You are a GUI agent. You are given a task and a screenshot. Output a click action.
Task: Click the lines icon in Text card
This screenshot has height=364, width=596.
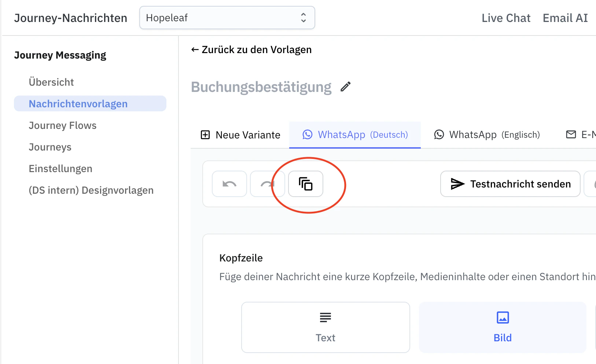pyautogui.click(x=325, y=317)
